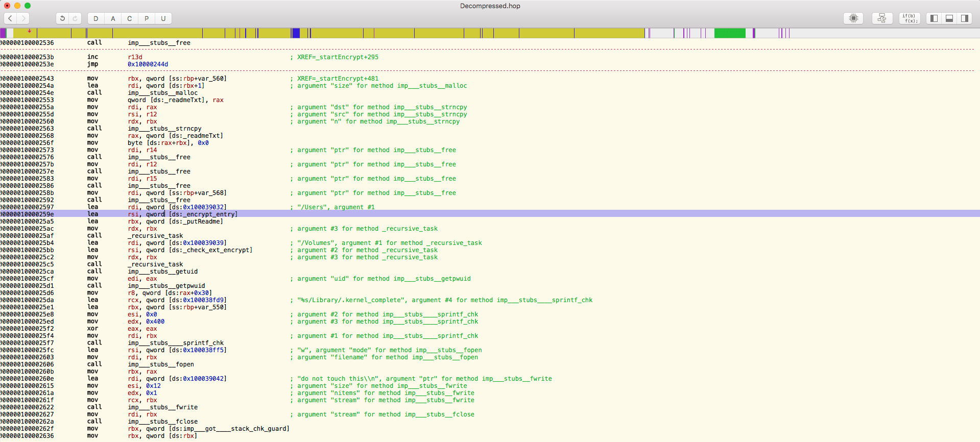Click the byte [ds:rax+rbx], 0x0 operand
Viewport: 980px width, 442px height.
click(x=168, y=143)
